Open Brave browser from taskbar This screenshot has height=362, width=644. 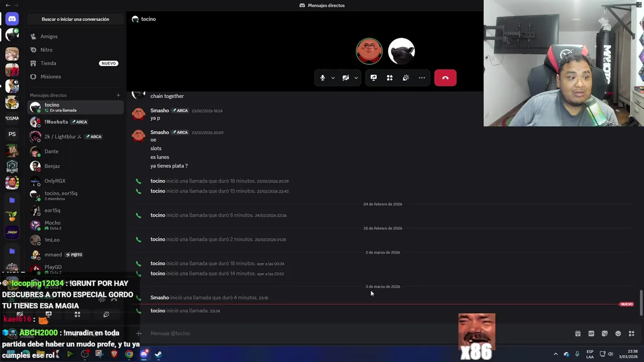click(x=114, y=354)
